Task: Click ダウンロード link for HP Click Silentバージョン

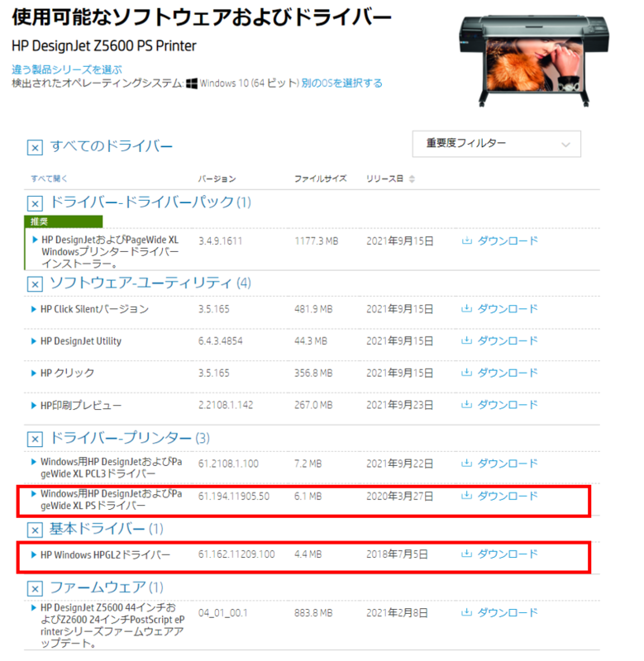Action: pos(508,308)
